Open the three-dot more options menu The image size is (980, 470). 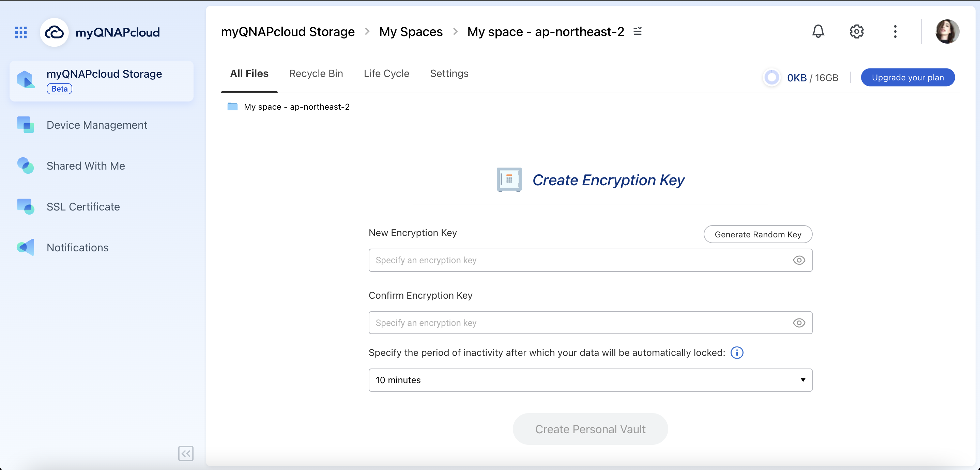point(895,31)
